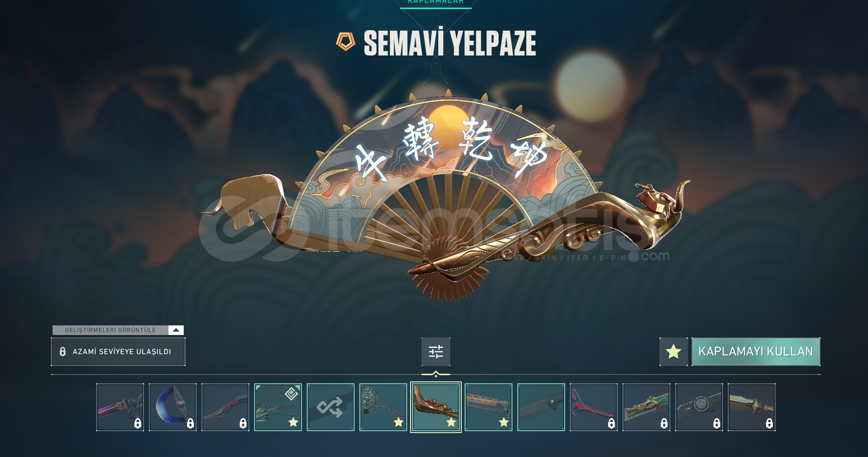Screen dimensions: 868x457
Task: Select the dark circular-hilt knife skin
Action: (699, 407)
